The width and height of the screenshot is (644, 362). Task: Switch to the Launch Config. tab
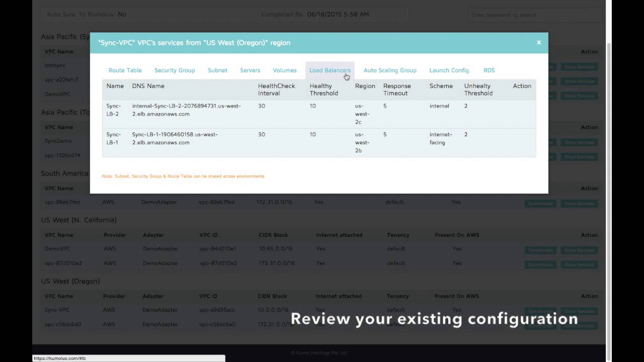(x=450, y=70)
